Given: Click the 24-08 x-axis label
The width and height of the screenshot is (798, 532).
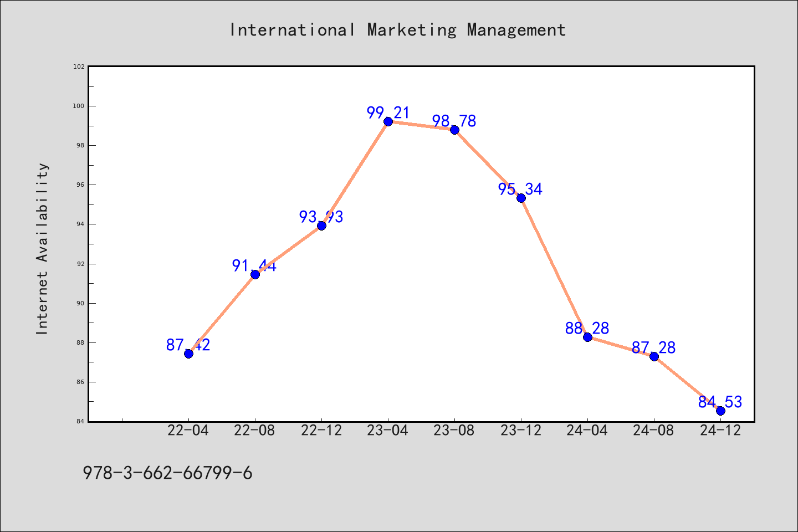Looking at the screenshot, I should (x=654, y=430).
